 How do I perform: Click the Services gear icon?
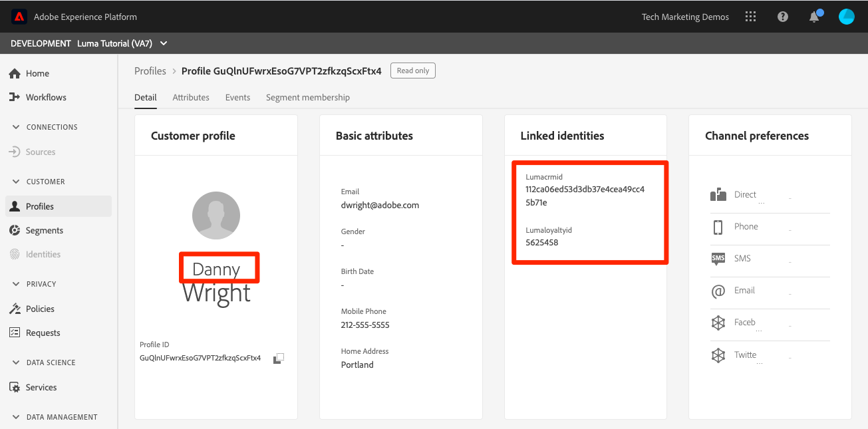[15, 387]
